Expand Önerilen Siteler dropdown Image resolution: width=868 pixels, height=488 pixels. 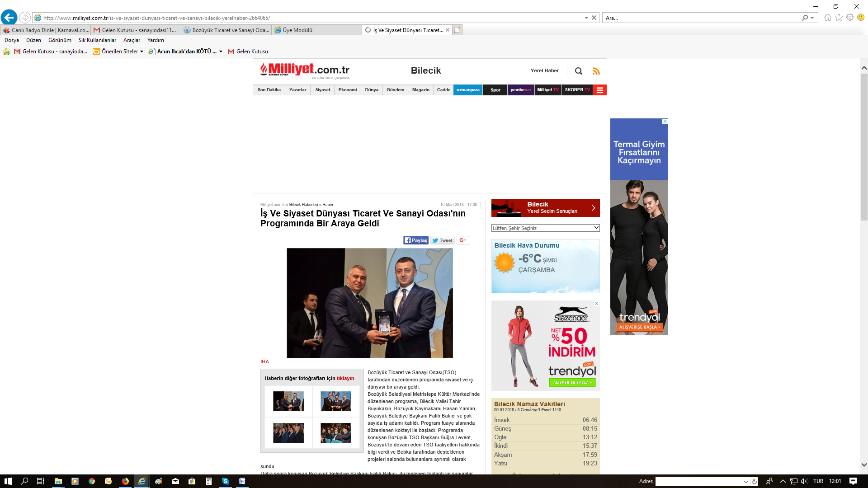(142, 52)
